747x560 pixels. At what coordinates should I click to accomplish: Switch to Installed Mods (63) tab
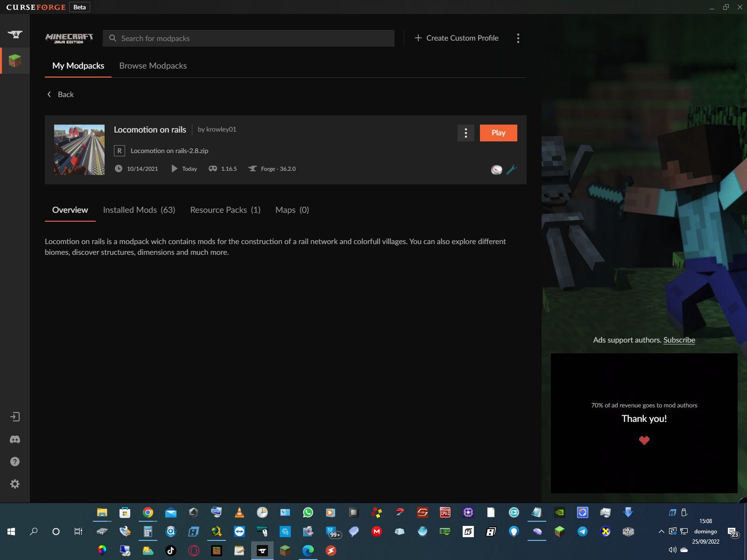click(139, 210)
